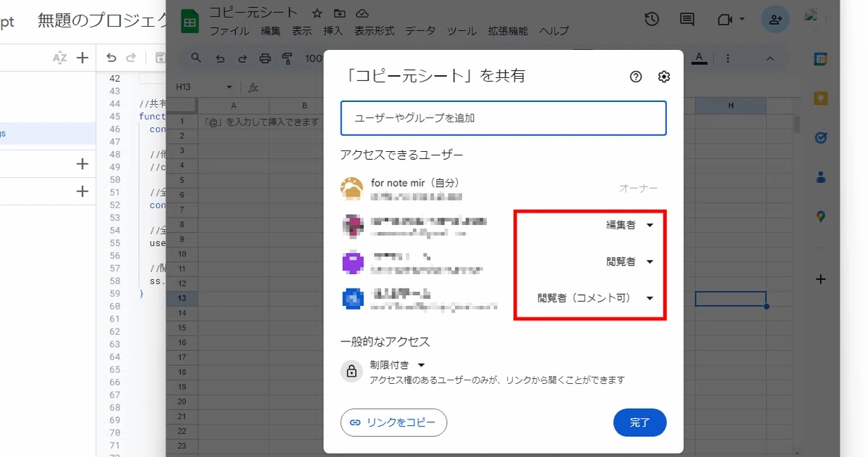Viewport: 868px width, 457px height.
Task: Add a file in Apps Script editor
Action: 82,58
